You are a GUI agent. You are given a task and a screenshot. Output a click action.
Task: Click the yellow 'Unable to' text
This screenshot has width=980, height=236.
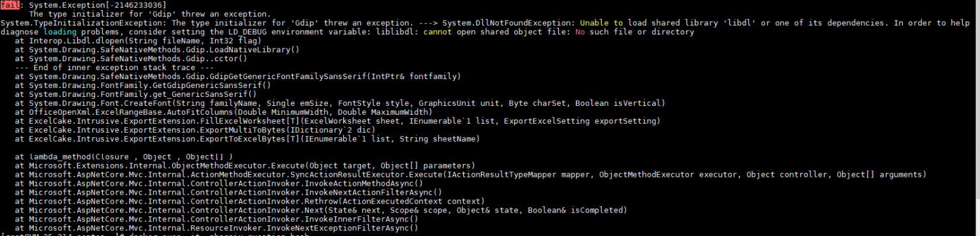[x=600, y=22]
